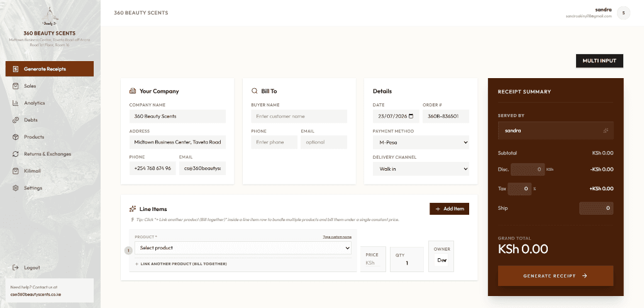Click the arrow on Generate Receipt button
The width and height of the screenshot is (644, 308).
pyautogui.click(x=585, y=276)
